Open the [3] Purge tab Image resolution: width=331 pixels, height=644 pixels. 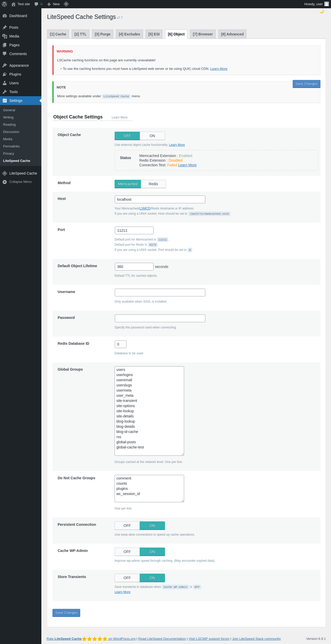click(102, 34)
